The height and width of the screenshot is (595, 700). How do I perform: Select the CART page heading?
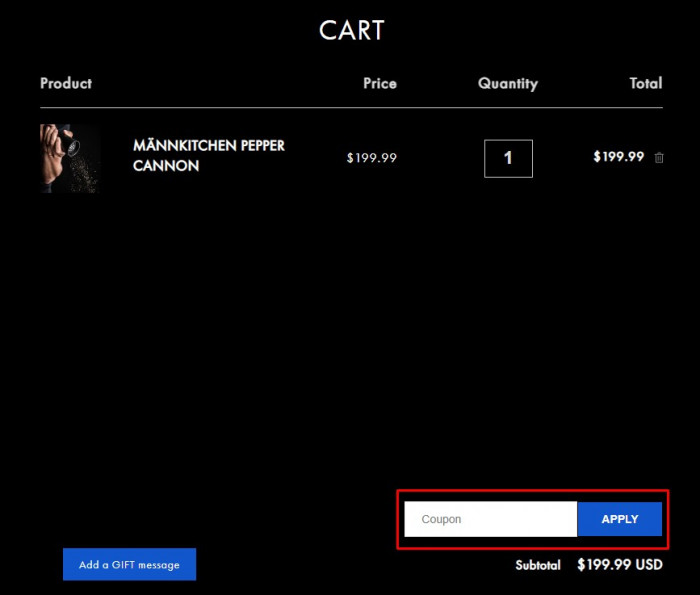coord(352,30)
